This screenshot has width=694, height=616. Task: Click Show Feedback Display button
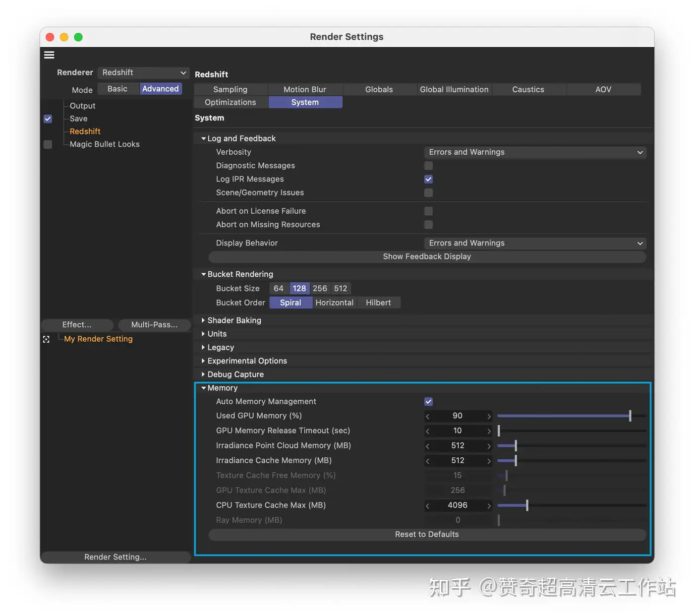pos(427,256)
